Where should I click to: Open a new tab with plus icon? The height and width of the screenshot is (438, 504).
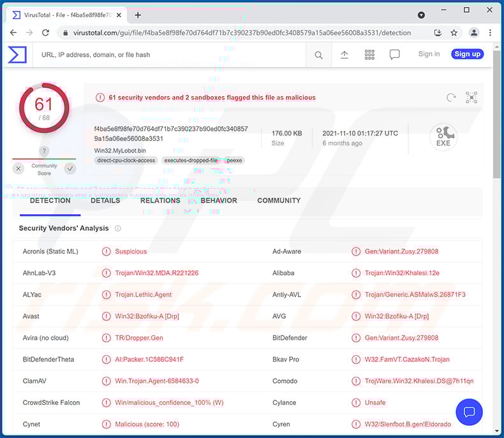[138, 15]
